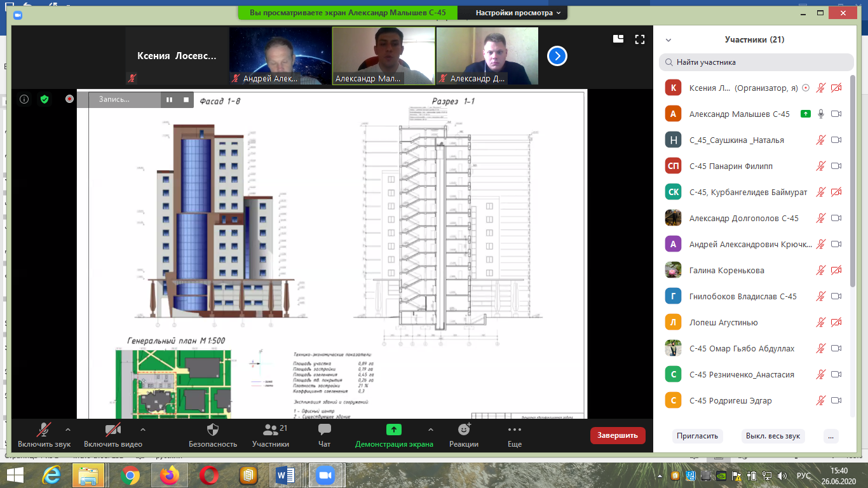Open Internet Explorer from taskbar

[51, 475]
